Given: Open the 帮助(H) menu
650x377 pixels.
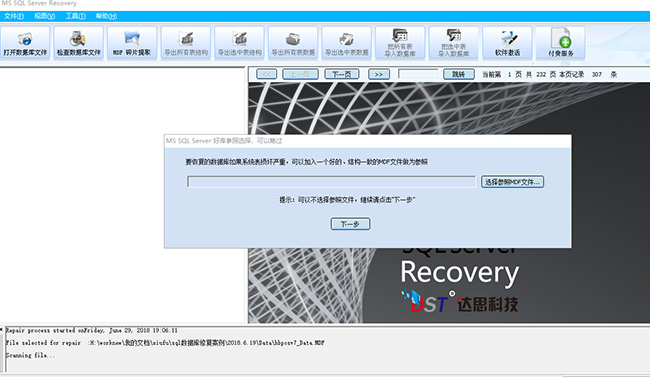Looking at the screenshot, I should 106,16.
